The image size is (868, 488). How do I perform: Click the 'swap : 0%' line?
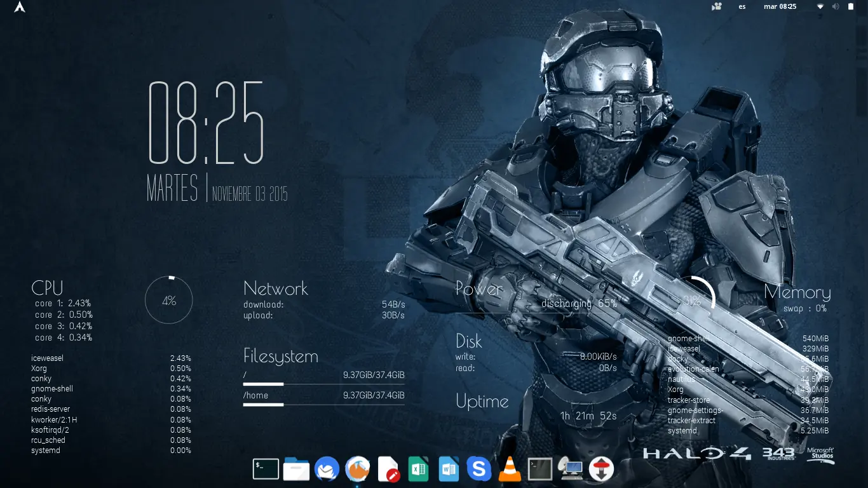805,308
